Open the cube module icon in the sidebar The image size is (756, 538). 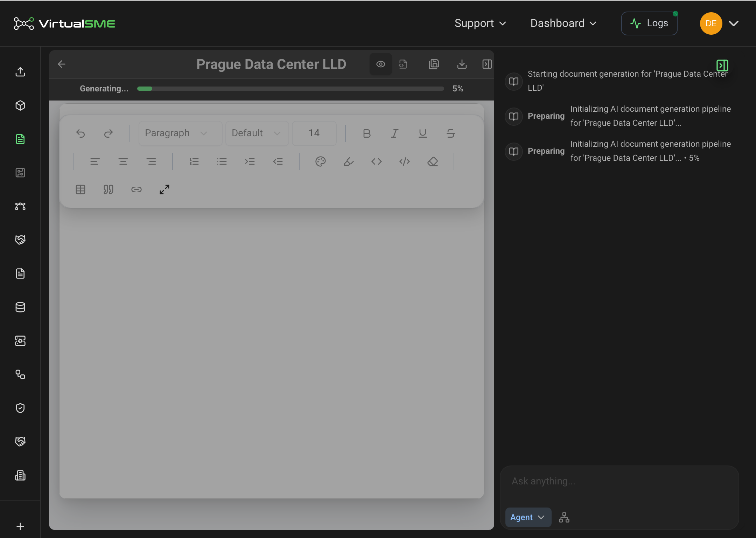20,105
